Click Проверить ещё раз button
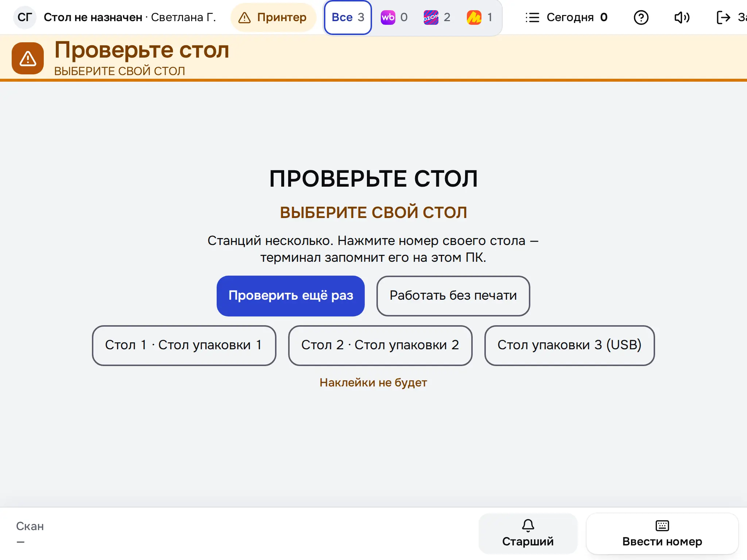 (291, 296)
